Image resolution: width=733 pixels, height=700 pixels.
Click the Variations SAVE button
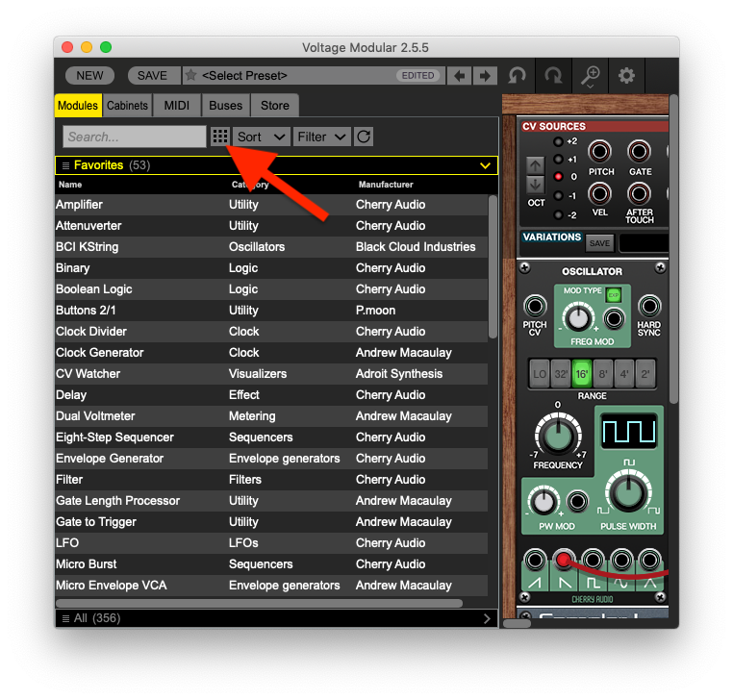coord(599,243)
